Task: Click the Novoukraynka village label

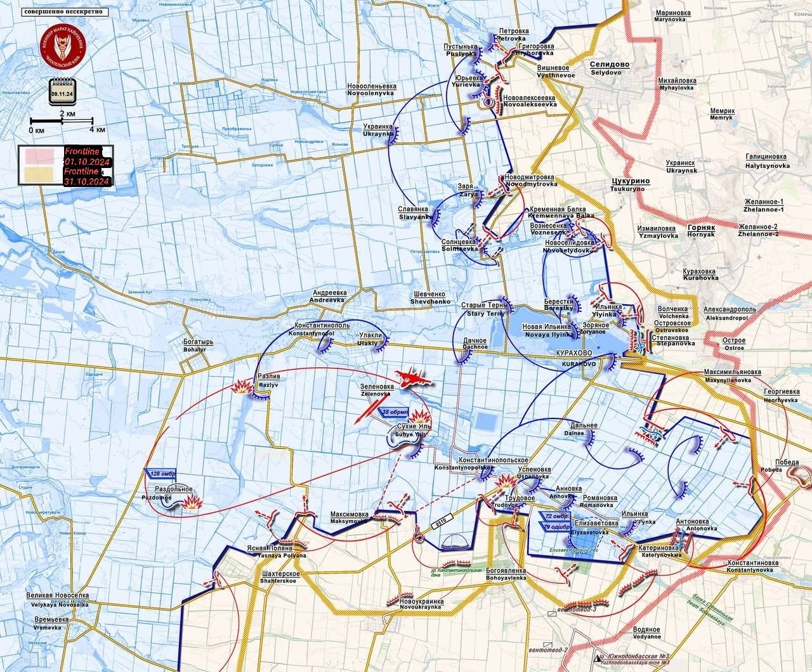Action: (x=421, y=604)
